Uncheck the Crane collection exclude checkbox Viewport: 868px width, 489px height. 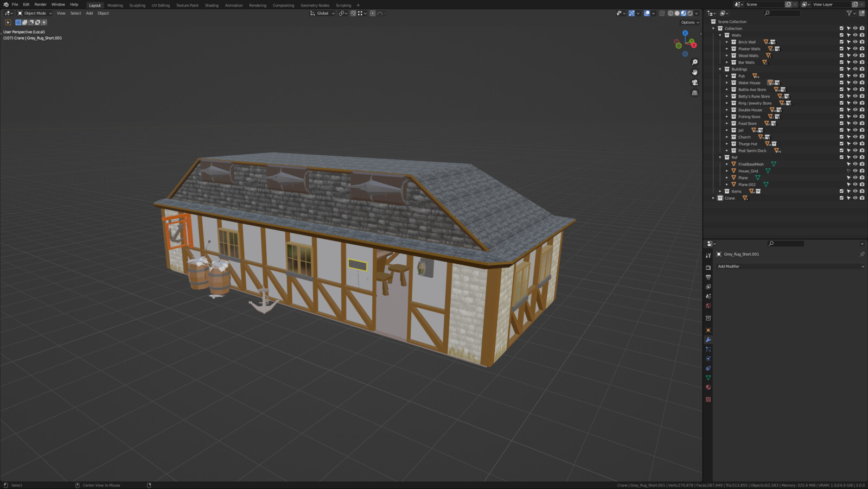click(842, 198)
